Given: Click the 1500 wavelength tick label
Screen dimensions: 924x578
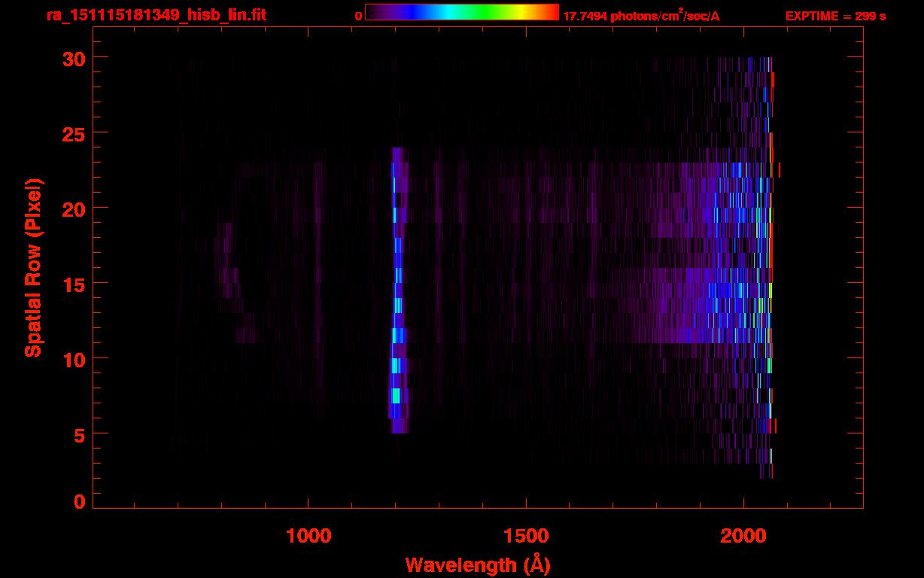Looking at the screenshot, I should (526, 536).
